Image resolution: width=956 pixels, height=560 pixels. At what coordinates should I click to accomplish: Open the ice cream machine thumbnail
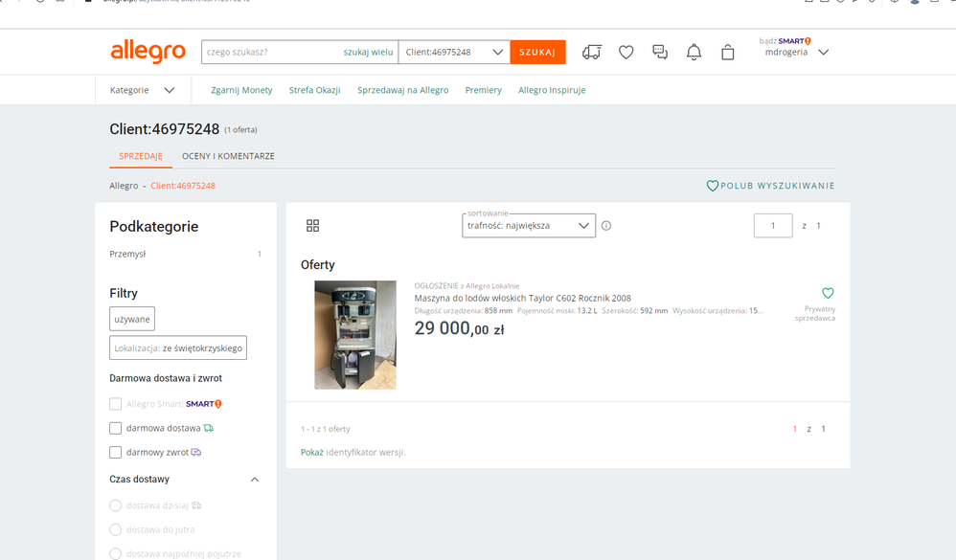355,334
